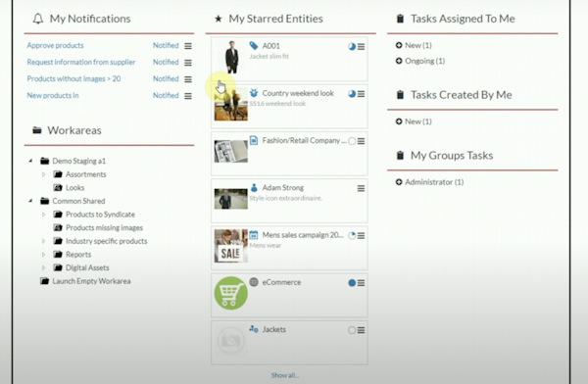Click completeness pie indicator on A001 card
The image size is (588, 384).
352,46
